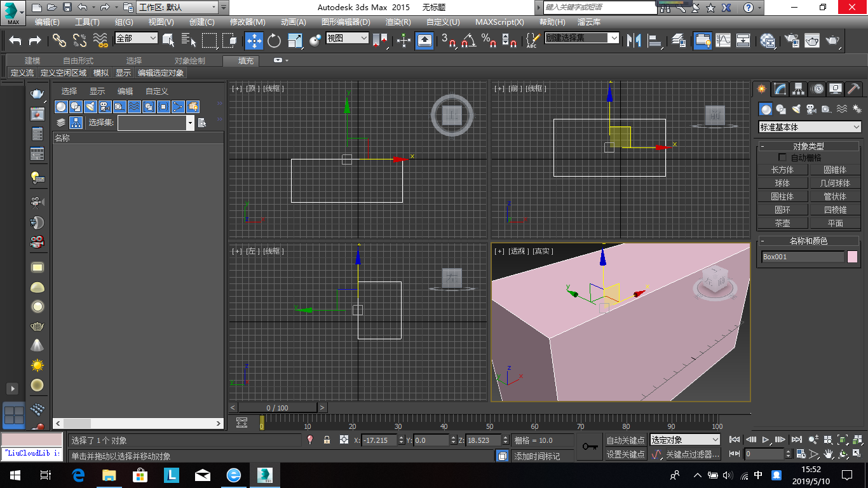Toggle the Spinner Snap button
The image size is (868, 488).
(509, 41)
